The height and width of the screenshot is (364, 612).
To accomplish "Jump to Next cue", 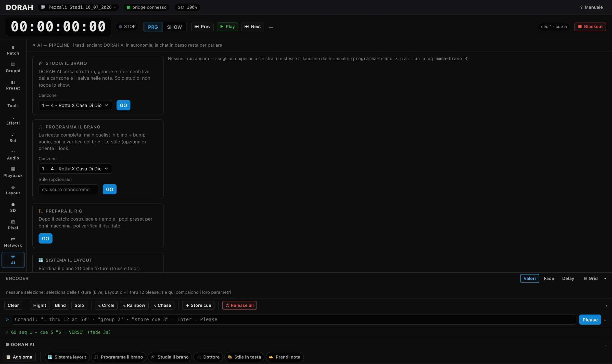I will coord(252,27).
